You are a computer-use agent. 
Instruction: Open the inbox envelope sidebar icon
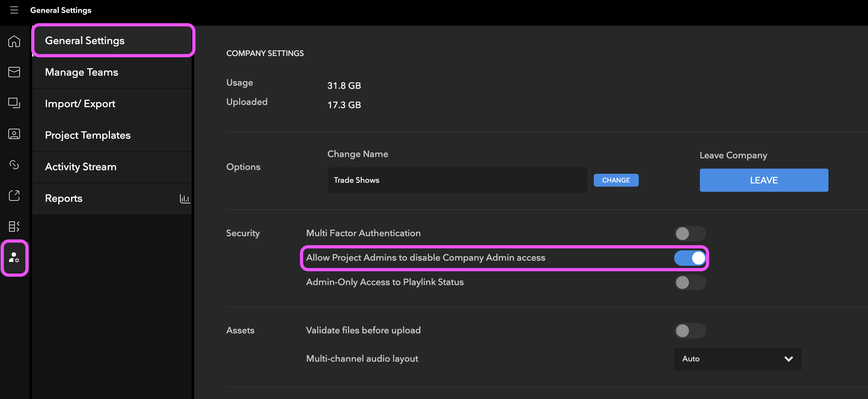pyautogui.click(x=14, y=72)
